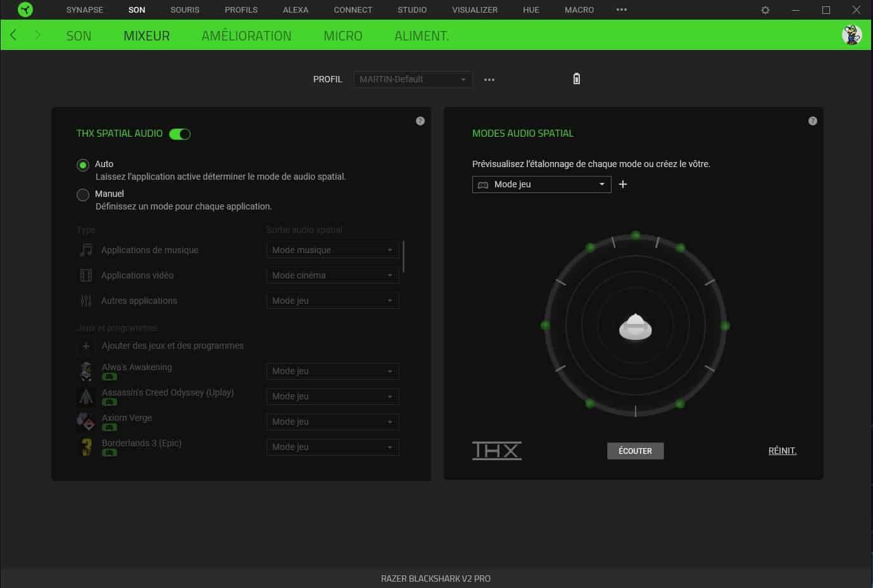Toggle THX Spatial Audio switch off
The image size is (873, 588).
point(180,134)
